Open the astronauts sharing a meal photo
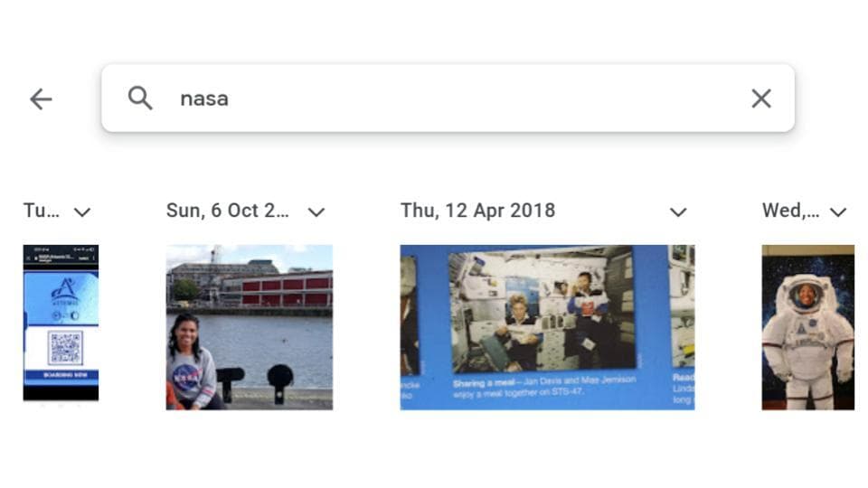 tap(548, 327)
